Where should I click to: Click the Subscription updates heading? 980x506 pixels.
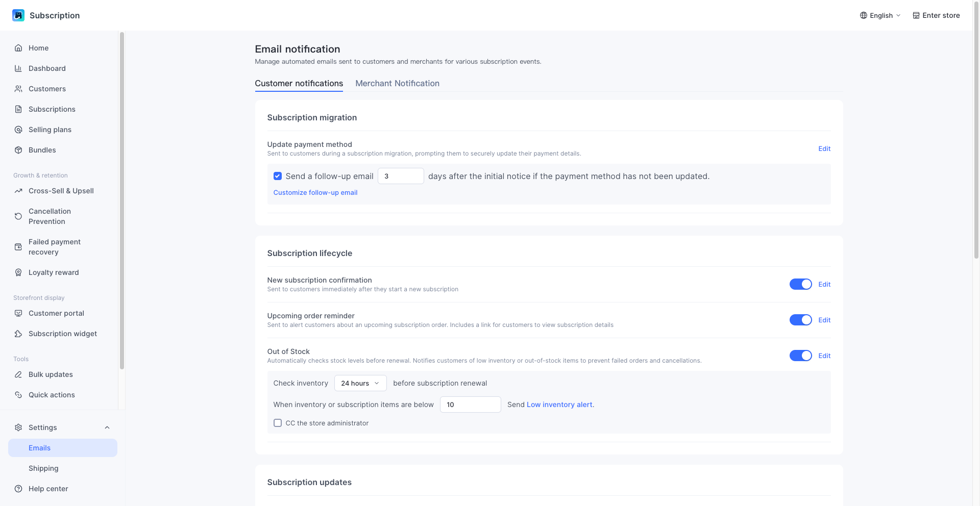[309, 482]
